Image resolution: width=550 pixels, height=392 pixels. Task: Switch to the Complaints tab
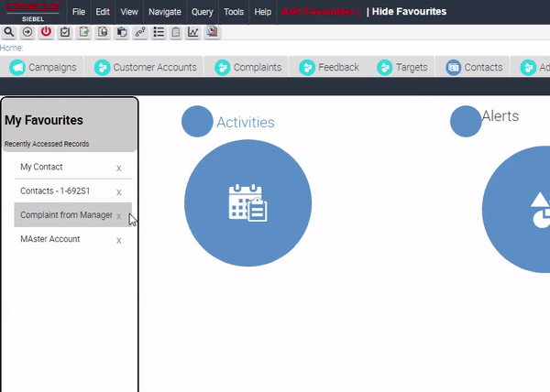click(247, 67)
